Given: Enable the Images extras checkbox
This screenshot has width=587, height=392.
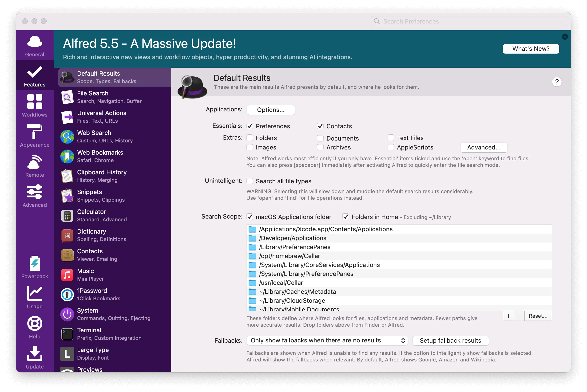Looking at the screenshot, I should click(250, 147).
